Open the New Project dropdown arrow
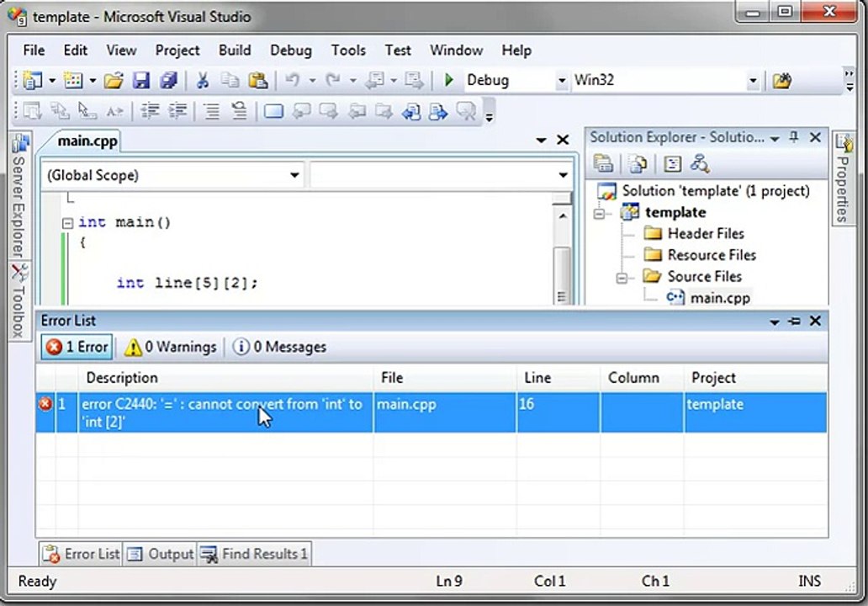This screenshot has height=606, width=868. pyautogui.click(x=52, y=81)
